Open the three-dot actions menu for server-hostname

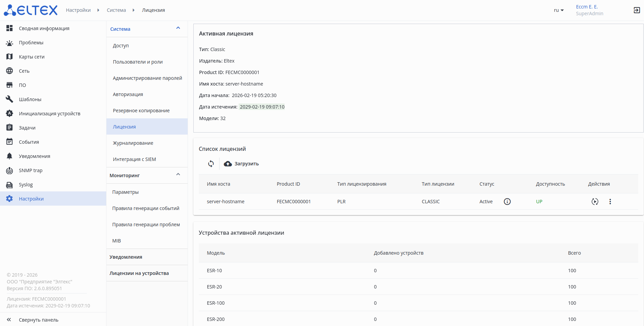pyautogui.click(x=610, y=202)
